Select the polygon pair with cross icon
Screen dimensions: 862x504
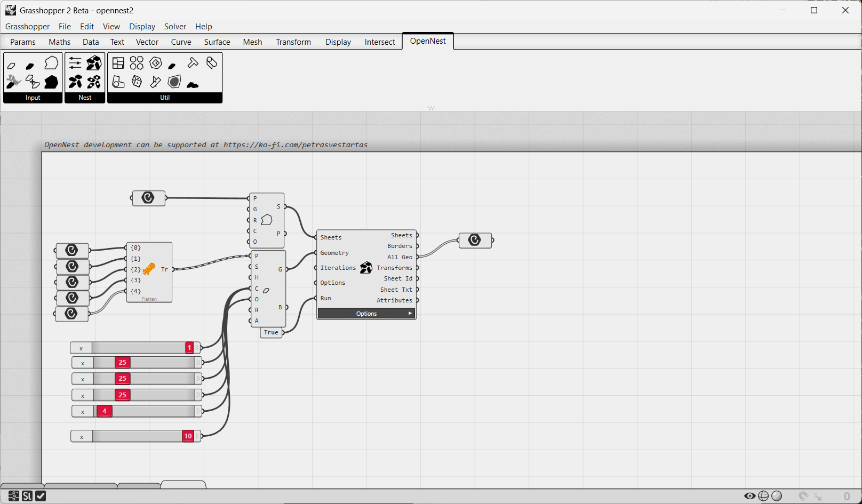click(x=32, y=82)
